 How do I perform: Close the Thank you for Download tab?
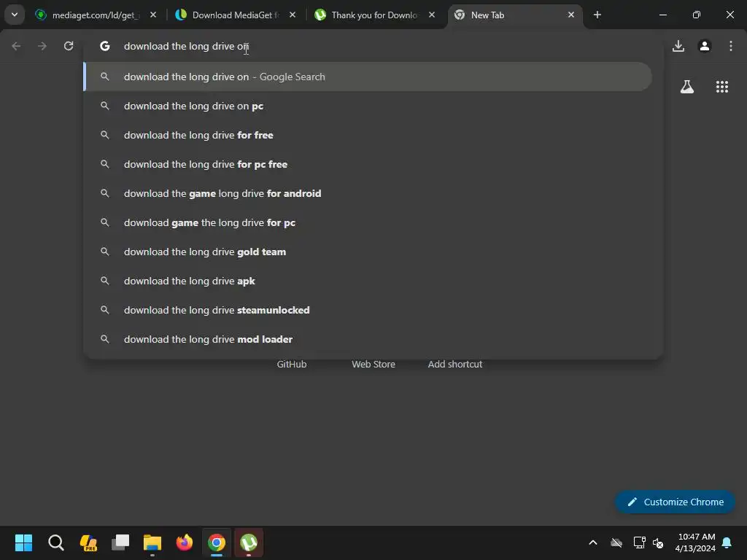tap(432, 15)
